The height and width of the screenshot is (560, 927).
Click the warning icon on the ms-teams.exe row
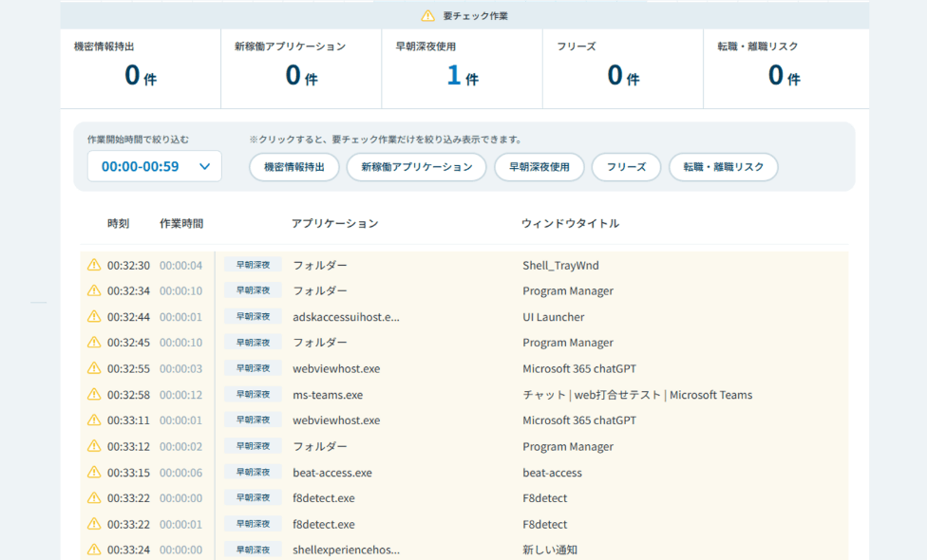(x=93, y=394)
